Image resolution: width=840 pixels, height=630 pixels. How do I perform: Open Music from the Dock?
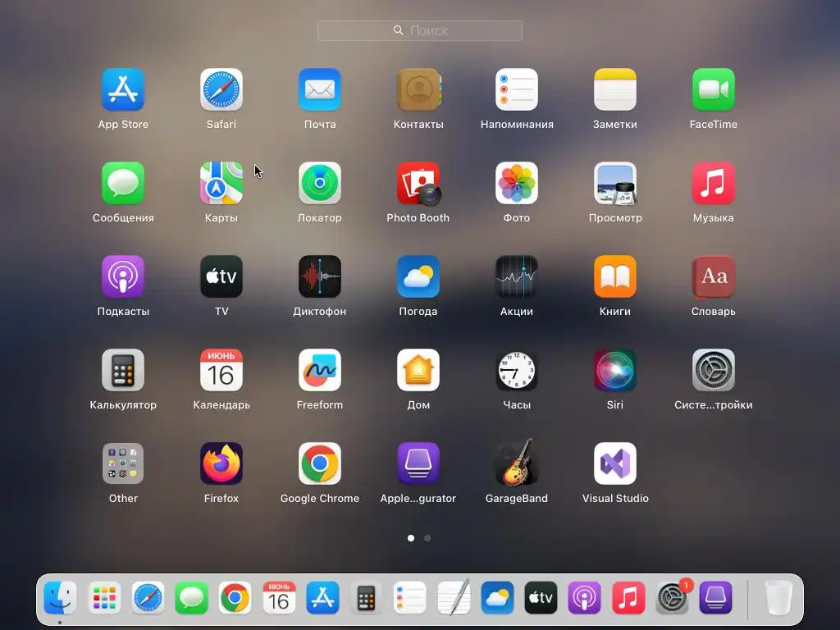tap(628, 597)
